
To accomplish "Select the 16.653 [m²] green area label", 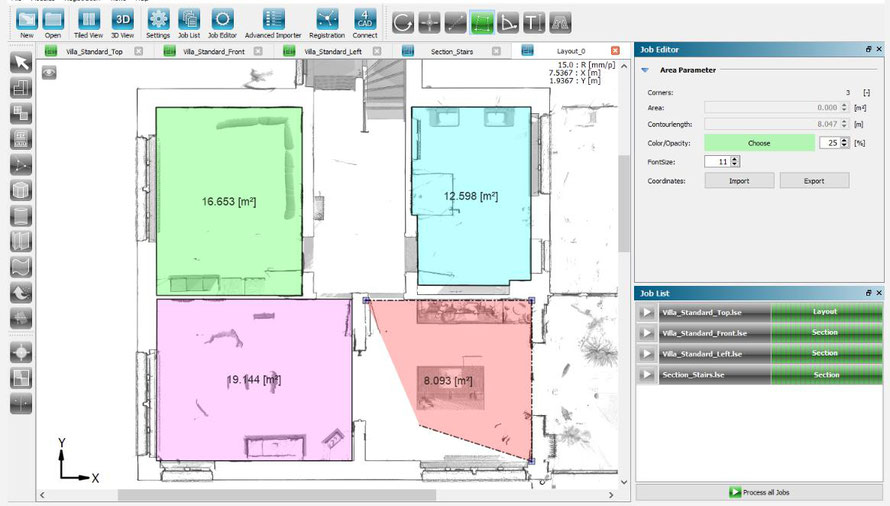I will point(229,202).
